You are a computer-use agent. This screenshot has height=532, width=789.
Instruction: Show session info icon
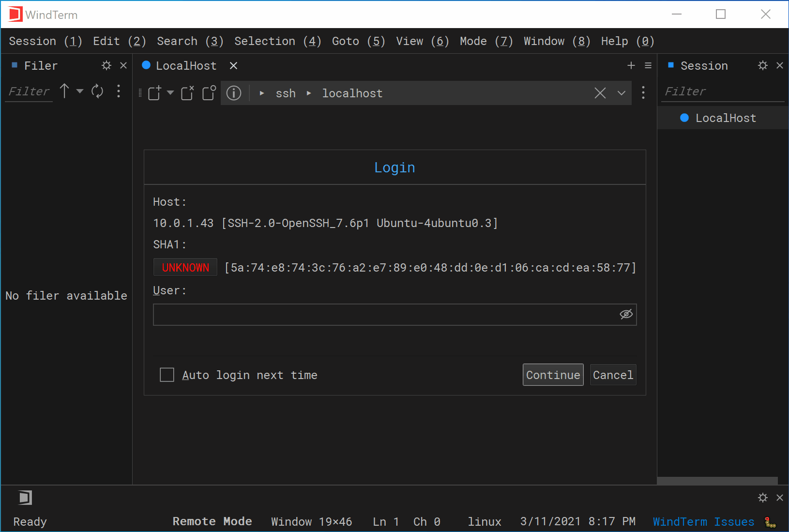(x=234, y=93)
